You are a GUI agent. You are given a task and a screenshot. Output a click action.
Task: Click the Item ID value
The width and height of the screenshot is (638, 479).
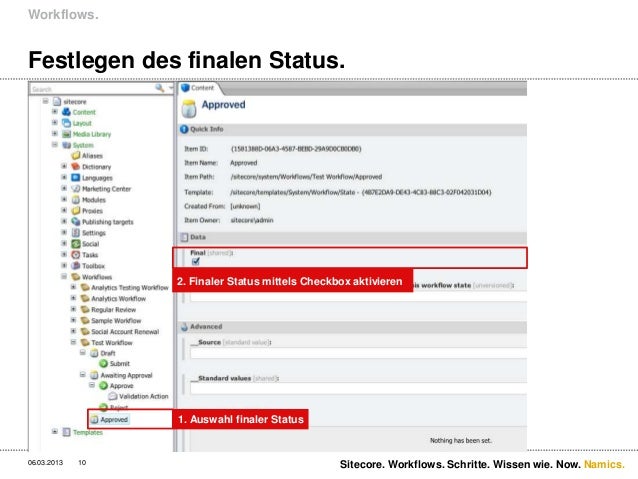(296, 149)
